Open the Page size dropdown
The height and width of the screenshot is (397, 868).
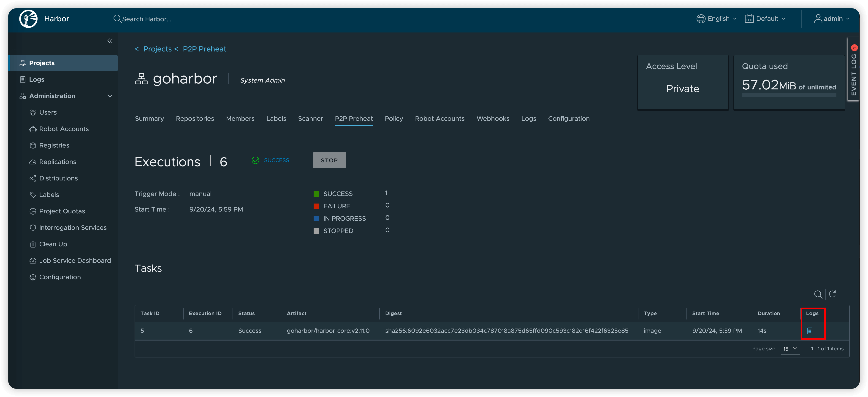pyautogui.click(x=790, y=349)
